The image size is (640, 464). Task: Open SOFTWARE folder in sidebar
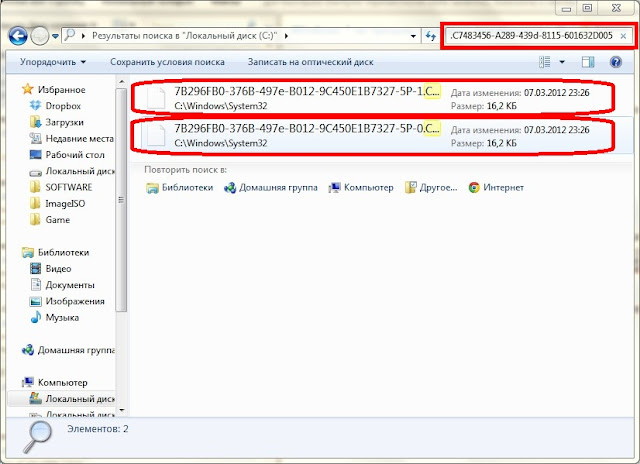click(61, 187)
